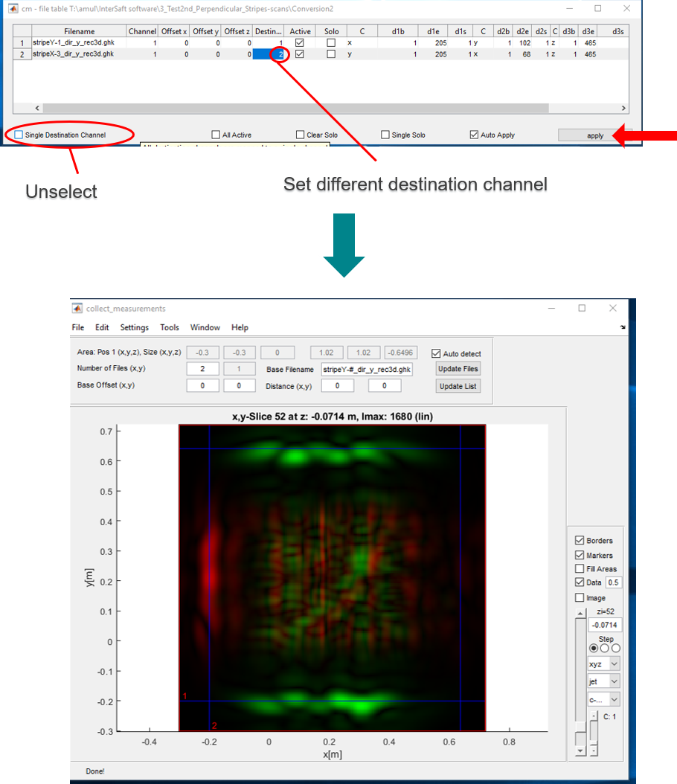The image size is (677, 784).
Task: Open the jet colormap dropdown
Action: [604, 681]
